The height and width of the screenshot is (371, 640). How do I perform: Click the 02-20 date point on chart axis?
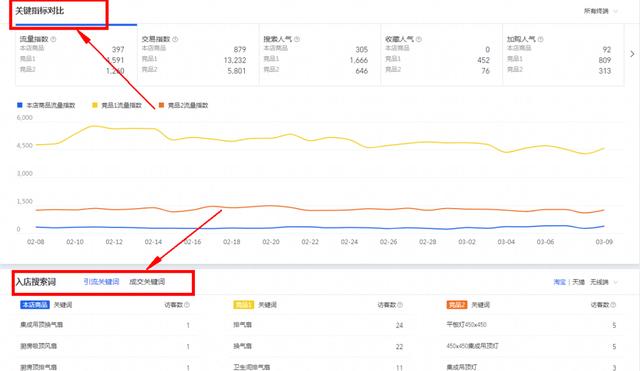[271, 242]
